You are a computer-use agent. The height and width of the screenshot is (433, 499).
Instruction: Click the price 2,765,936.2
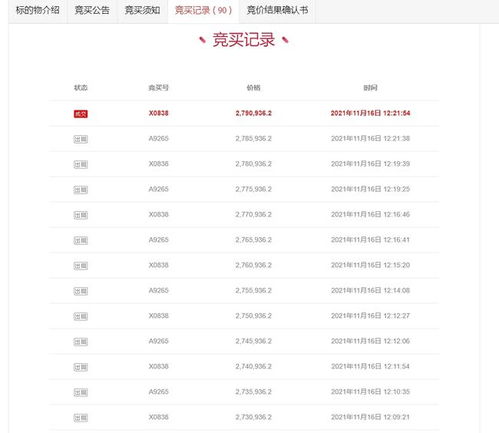254,240
